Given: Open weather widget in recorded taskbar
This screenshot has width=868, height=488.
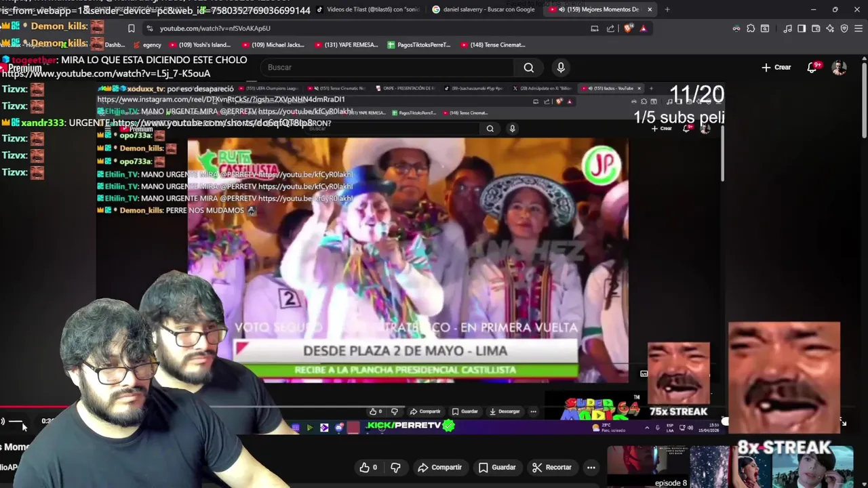Looking at the screenshot, I should (609, 428).
